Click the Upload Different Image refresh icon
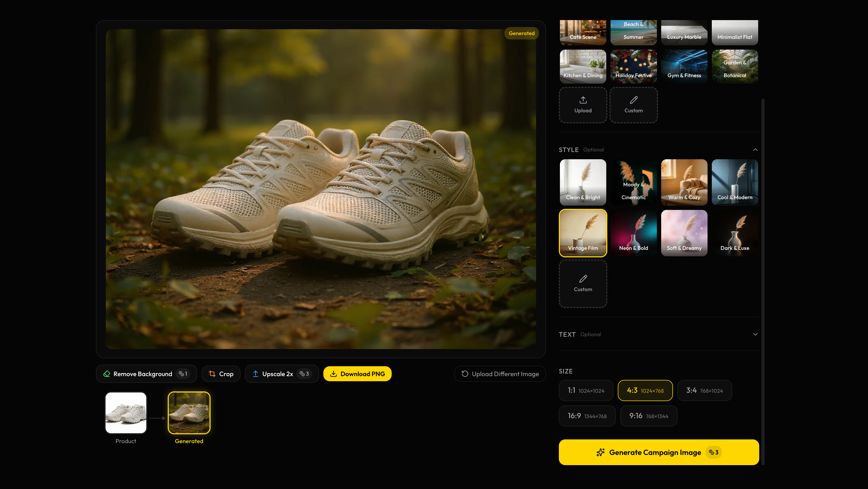Screen dimensions: 868x489 465,374
